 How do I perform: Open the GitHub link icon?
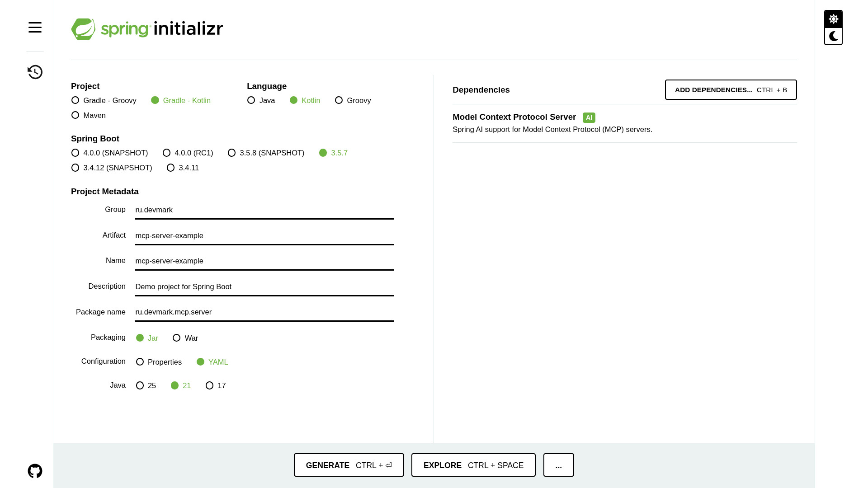pyautogui.click(x=35, y=471)
